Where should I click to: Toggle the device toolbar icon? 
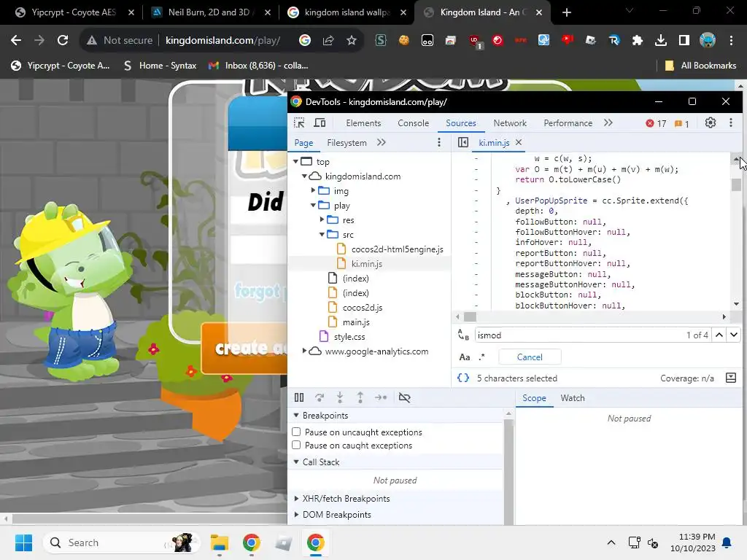[320, 122]
